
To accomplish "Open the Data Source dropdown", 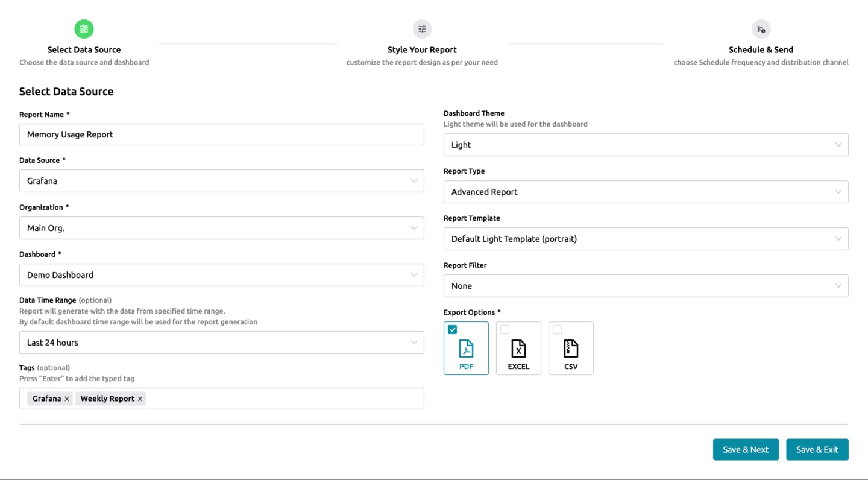I will (221, 181).
